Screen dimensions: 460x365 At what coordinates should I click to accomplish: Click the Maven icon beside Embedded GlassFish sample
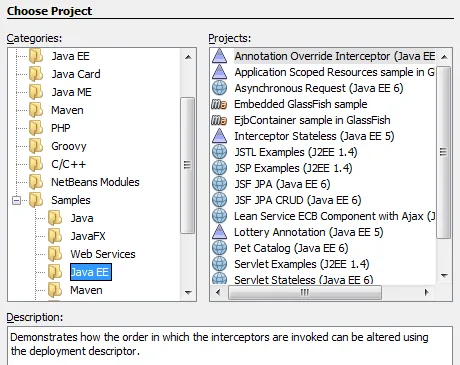[x=219, y=104]
